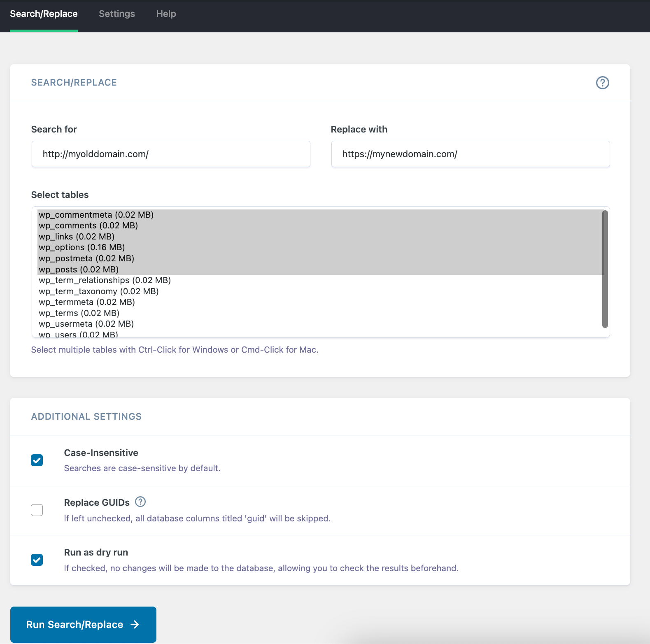This screenshot has height=644, width=650.
Task: Select the wp_termmeta table row
Action: coord(87,302)
